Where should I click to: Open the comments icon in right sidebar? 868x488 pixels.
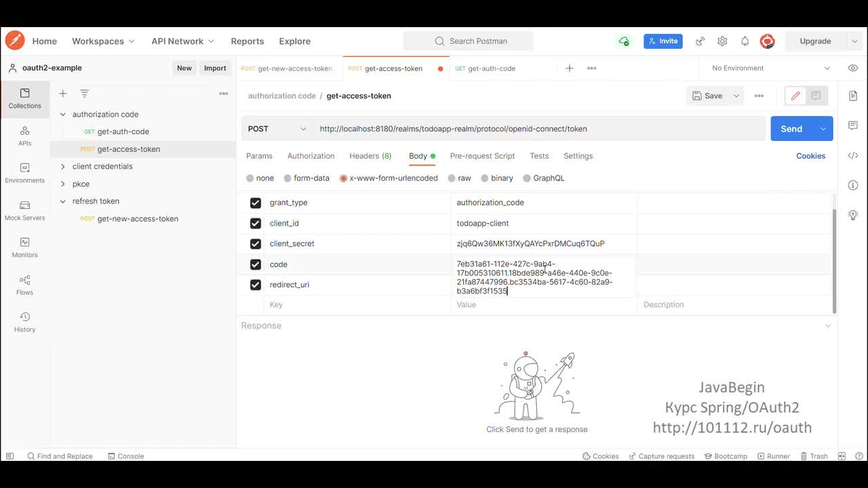[x=853, y=125]
